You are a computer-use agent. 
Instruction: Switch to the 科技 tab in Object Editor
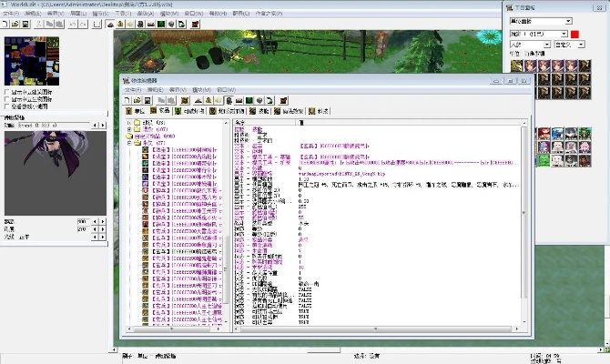pyautogui.click(x=319, y=111)
